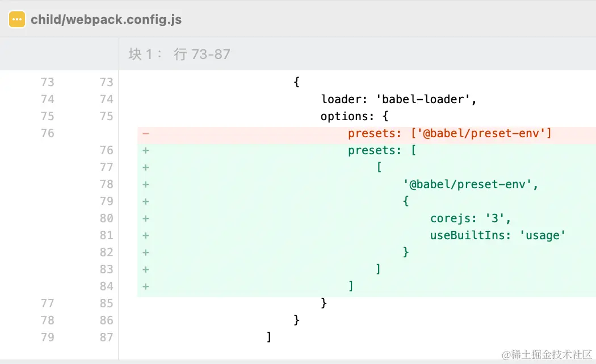This screenshot has width=596, height=364.
Task: Select old line number 76
Action: pos(48,133)
